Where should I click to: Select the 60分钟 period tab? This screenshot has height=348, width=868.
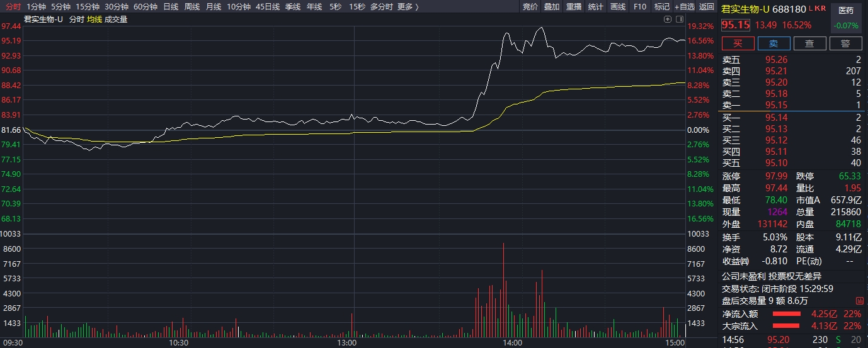[146, 7]
